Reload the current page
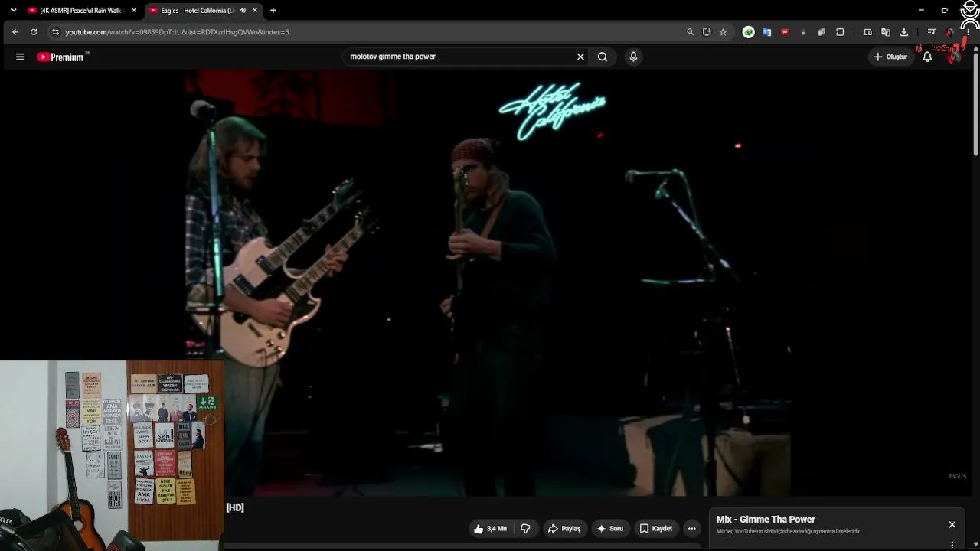 click(34, 32)
